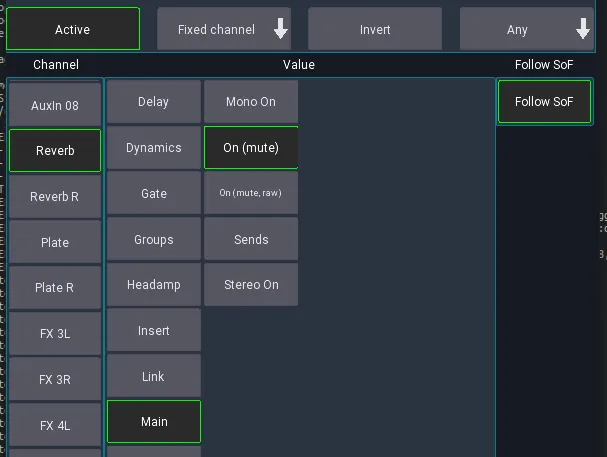607x457 pixels.
Task: Toggle the Invert option
Action: pyautogui.click(x=375, y=29)
